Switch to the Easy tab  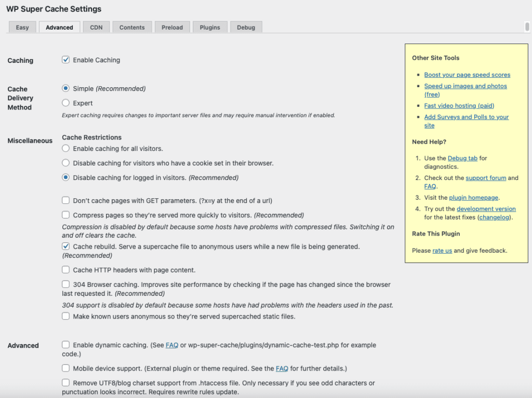tap(22, 28)
